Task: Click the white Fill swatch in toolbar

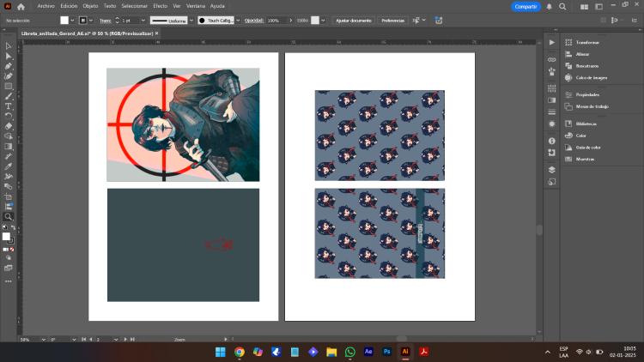Action: pyautogui.click(x=6, y=237)
